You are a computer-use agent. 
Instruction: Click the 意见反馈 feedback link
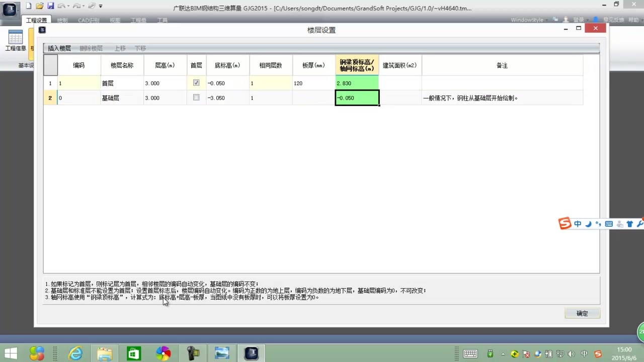point(614,20)
